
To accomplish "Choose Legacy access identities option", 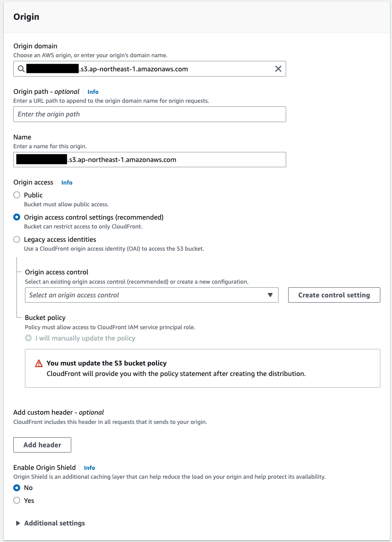I will coord(17,239).
